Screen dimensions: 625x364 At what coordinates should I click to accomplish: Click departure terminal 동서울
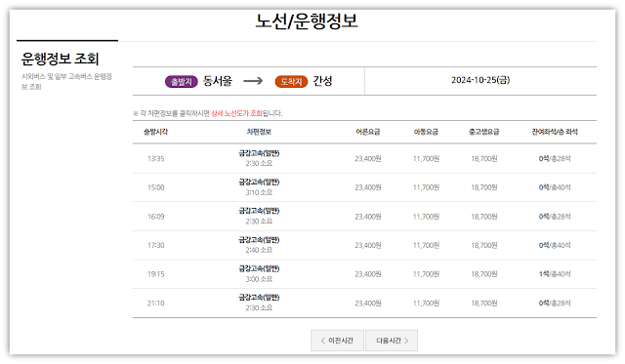[x=218, y=81]
